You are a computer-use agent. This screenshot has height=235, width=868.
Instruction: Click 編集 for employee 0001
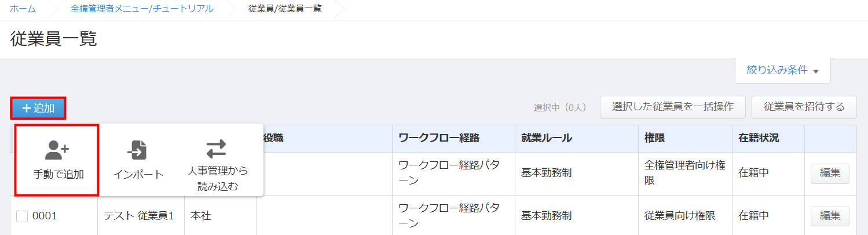[x=829, y=215]
